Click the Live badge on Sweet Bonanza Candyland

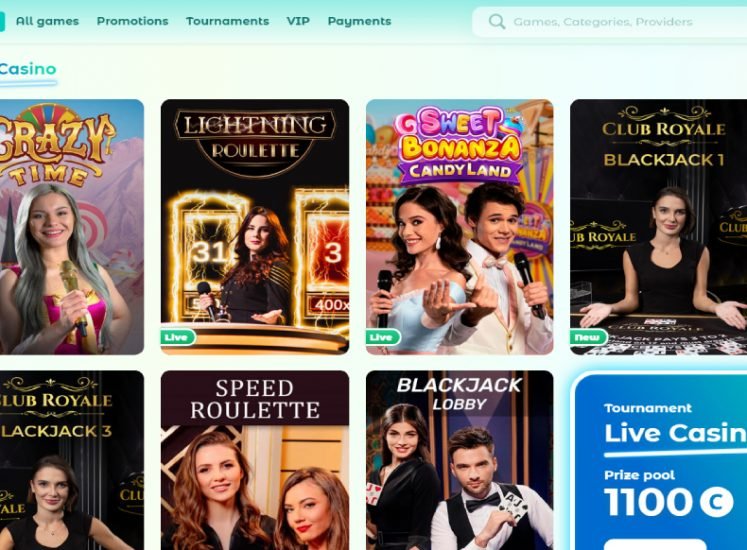coord(383,337)
